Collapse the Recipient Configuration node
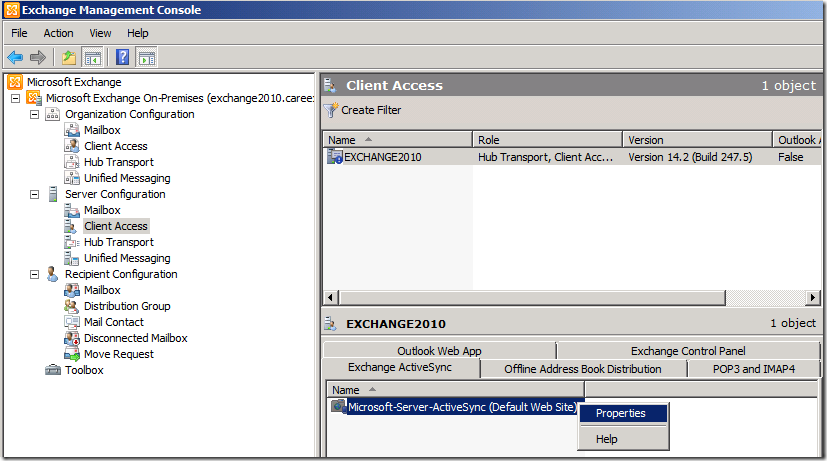The height and width of the screenshot is (461, 827). pos(34,274)
